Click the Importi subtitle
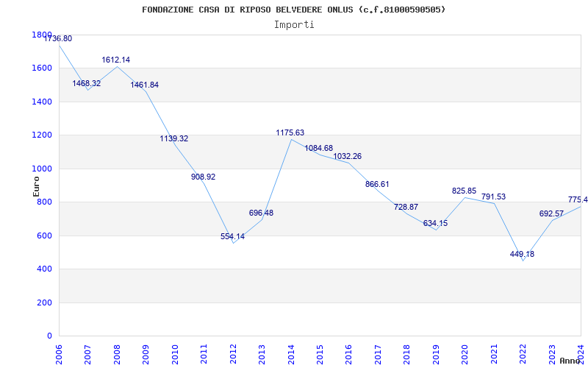Viewport: 588px width, 368px height. (x=294, y=25)
